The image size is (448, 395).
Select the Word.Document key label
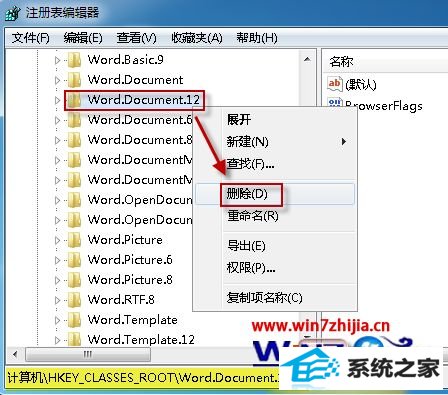pyautogui.click(x=135, y=80)
